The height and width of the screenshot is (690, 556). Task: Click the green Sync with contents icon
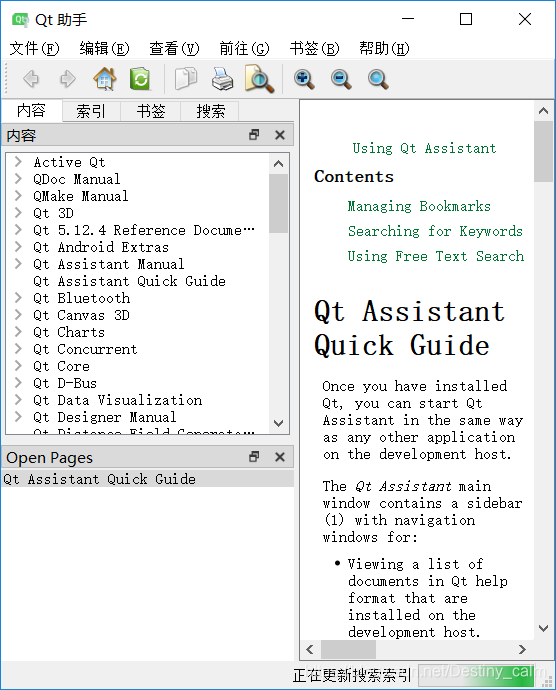[x=140, y=79]
